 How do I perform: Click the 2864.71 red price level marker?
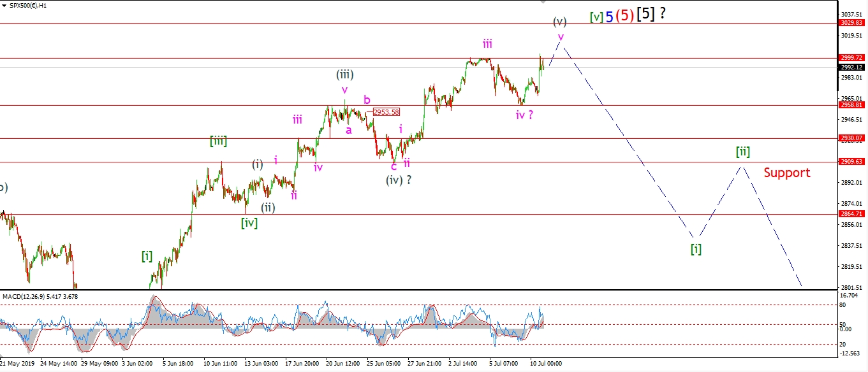click(851, 215)
